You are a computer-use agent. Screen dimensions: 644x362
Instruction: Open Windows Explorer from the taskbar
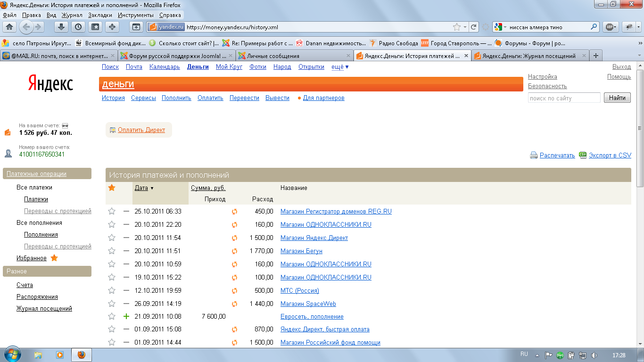(x=39, y=355)
